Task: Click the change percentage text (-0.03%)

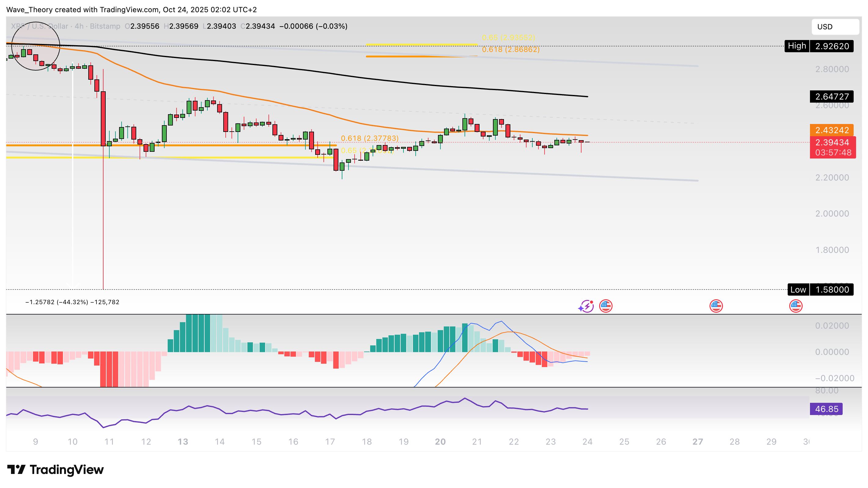Action: click(333, 26)
